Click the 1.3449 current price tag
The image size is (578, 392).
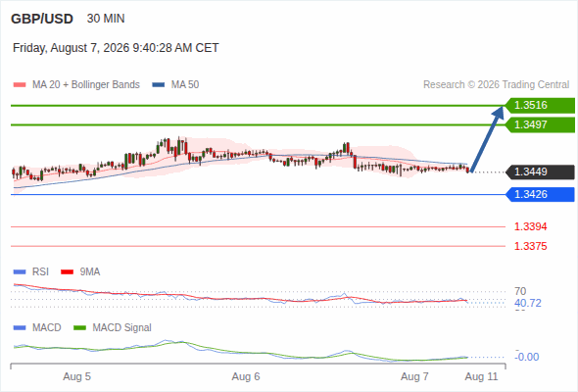[x=540, y=171]
